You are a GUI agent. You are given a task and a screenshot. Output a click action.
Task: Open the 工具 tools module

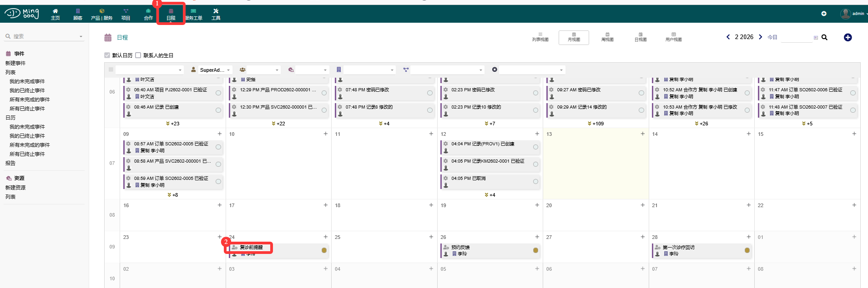[x=216, y=14]
